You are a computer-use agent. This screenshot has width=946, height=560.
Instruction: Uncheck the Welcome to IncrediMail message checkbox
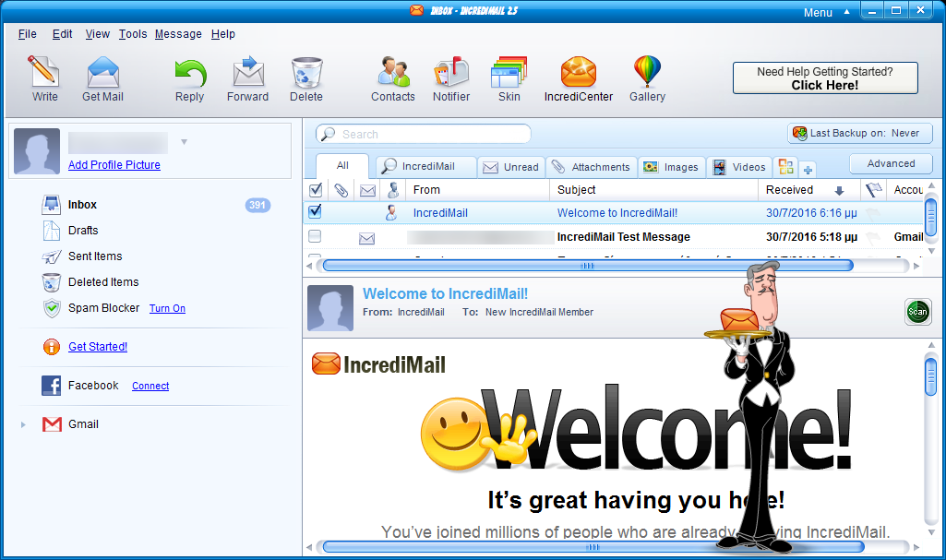[x=315, y=211]
